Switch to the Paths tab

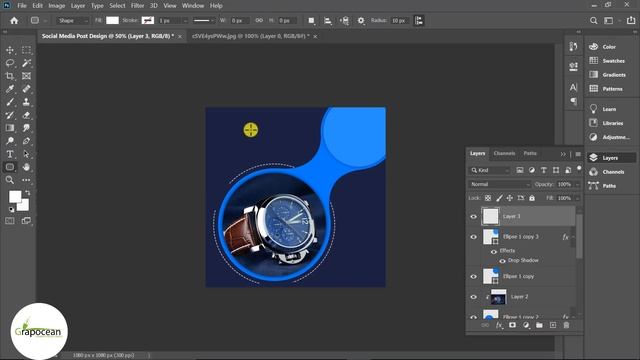[530, 153]
